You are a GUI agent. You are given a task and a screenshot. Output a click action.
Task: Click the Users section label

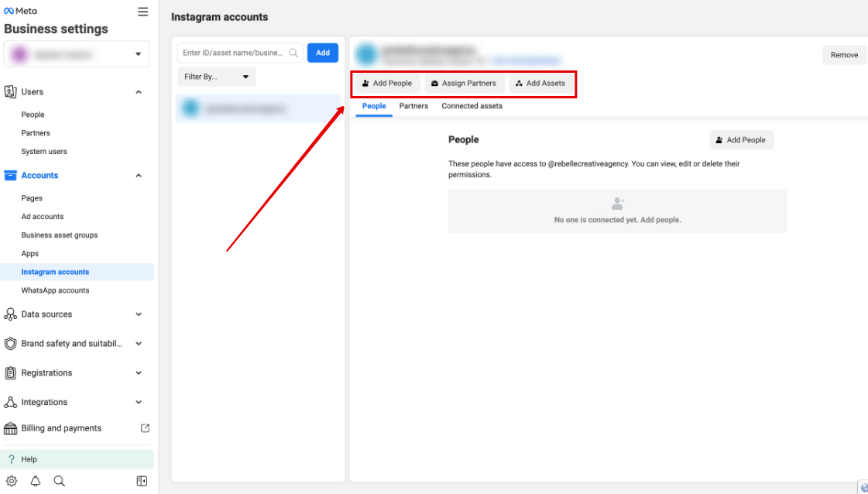[x=32, y=92]
